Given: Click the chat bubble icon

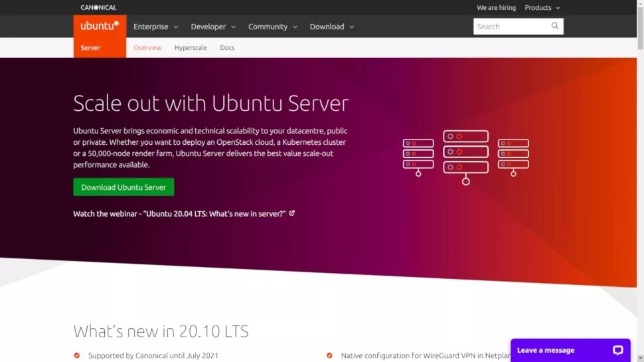Looking at the screenshot, I should [x=617, y=350].
